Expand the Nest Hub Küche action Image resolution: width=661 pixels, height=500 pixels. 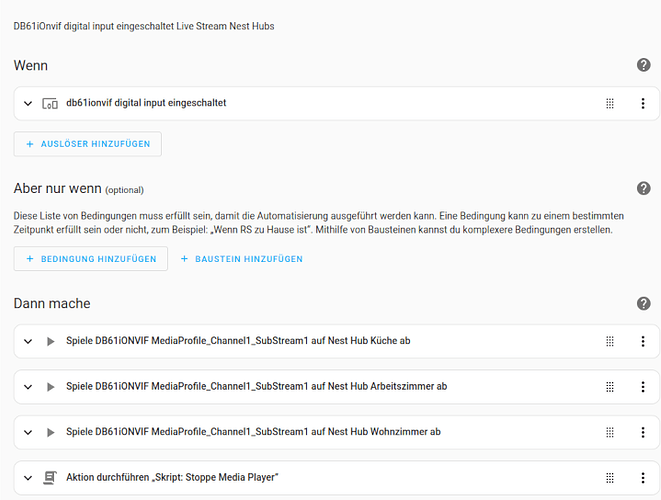click(28, 341)
